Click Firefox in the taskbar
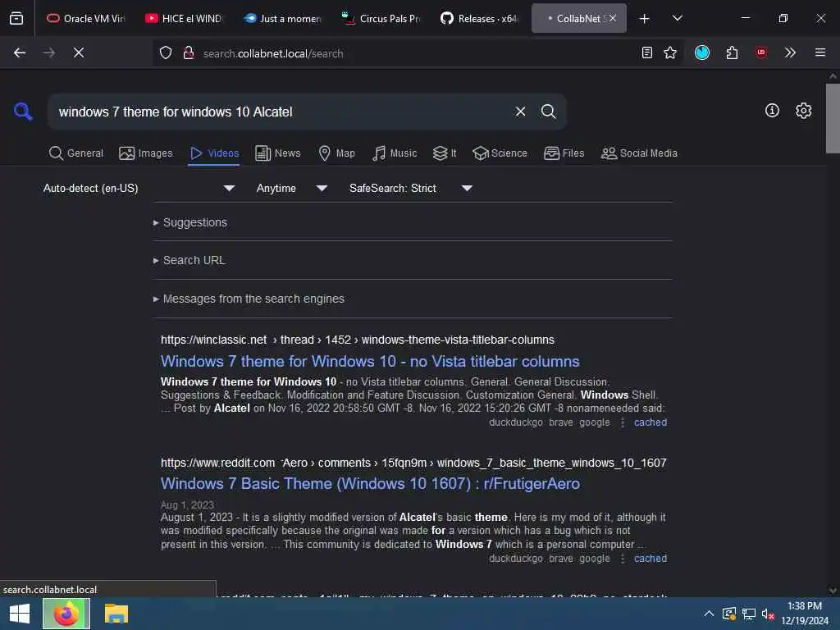Image resolution: width=840 pixels, height=630 pixels. pyautogui.click(x=66, y=614)
